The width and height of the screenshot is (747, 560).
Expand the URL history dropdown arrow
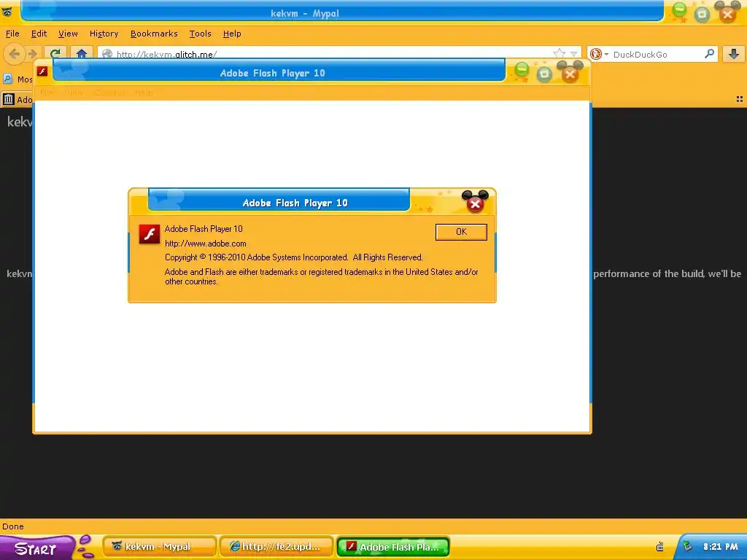(574, 54)
